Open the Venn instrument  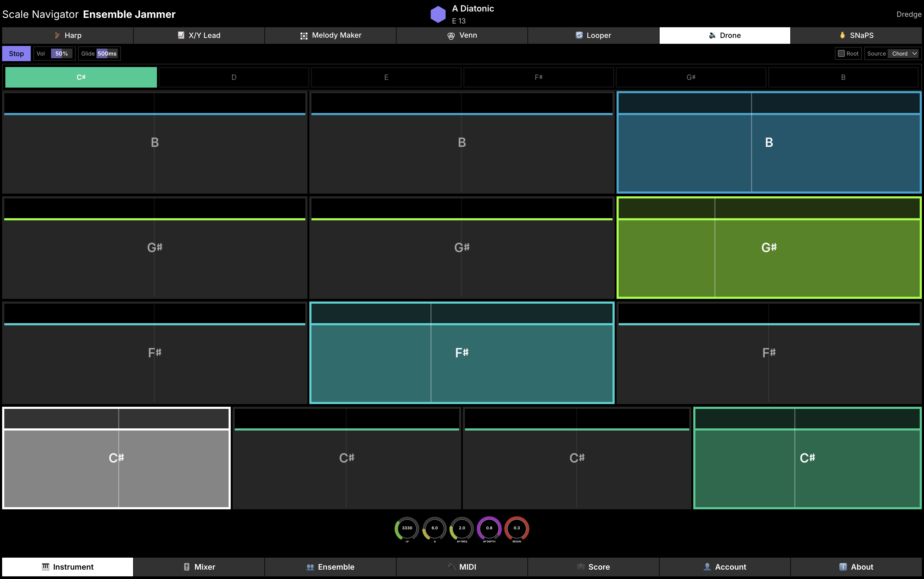[451, 35]
